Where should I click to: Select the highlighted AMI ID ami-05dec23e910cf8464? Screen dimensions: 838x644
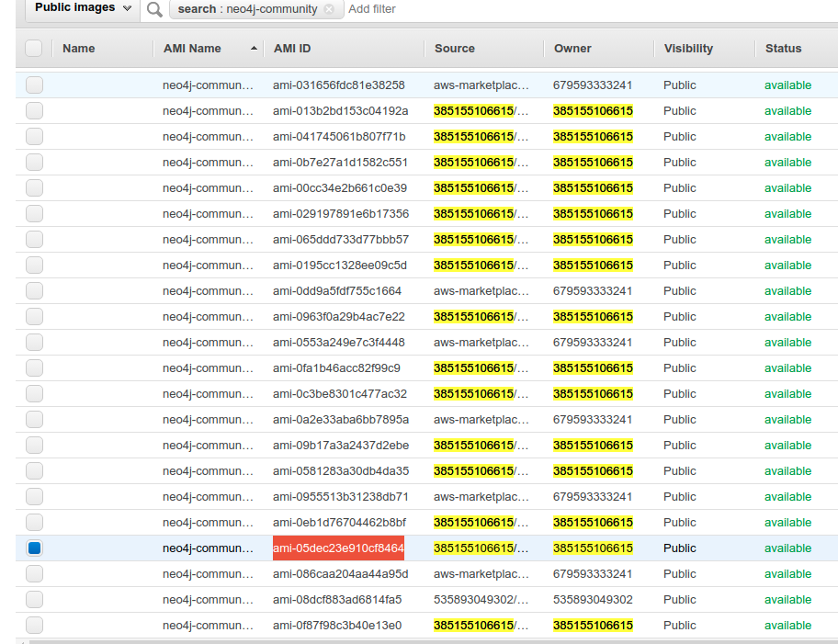(x=338, y=548)
